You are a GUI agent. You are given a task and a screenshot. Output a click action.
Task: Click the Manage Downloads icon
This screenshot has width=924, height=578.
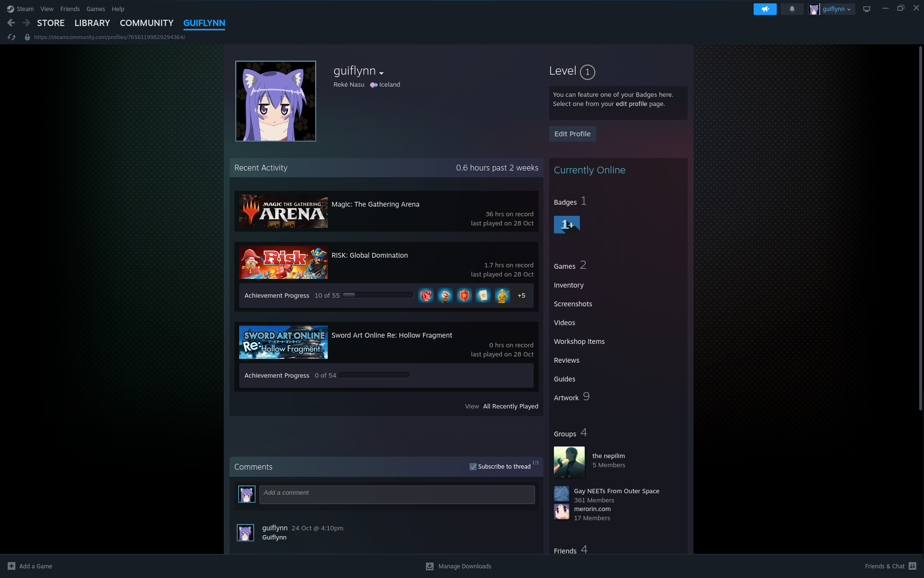430,566
